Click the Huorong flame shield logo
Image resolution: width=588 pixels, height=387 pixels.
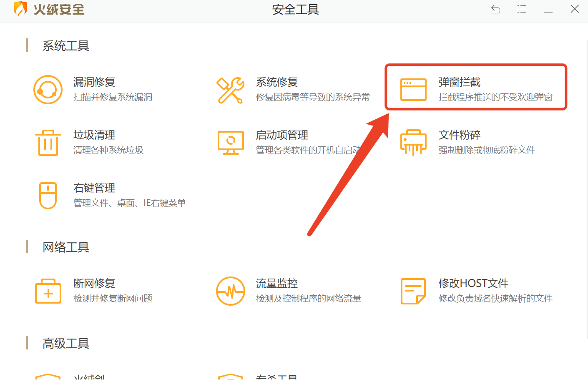tap(20, 9)
